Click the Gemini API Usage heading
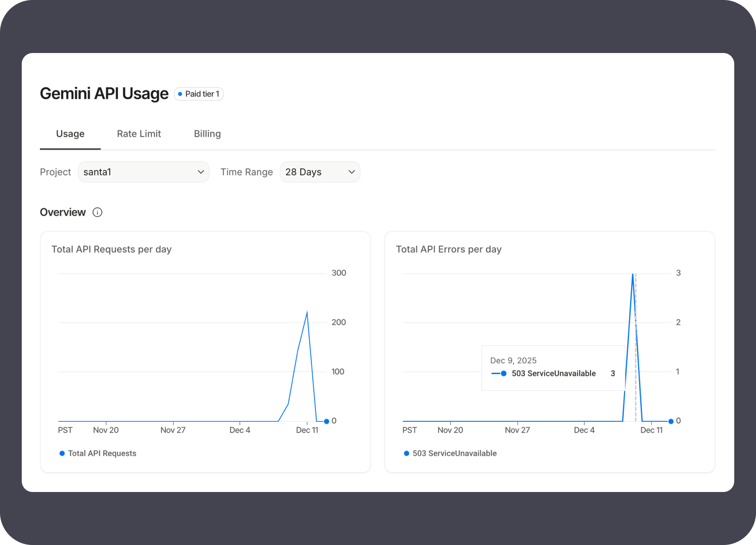This screenshot has width=756, height=545. point(104,93)
